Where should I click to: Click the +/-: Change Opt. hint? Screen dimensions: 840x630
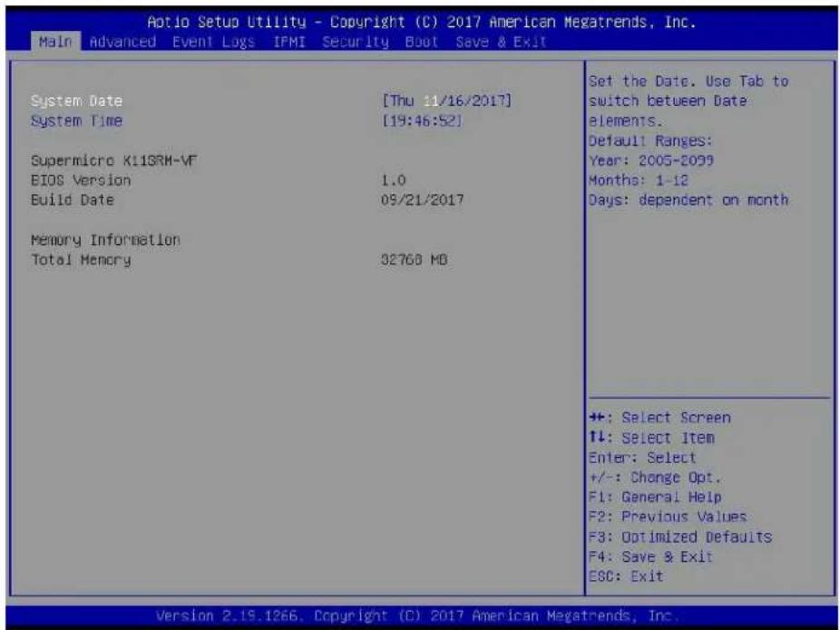point(655,478)
